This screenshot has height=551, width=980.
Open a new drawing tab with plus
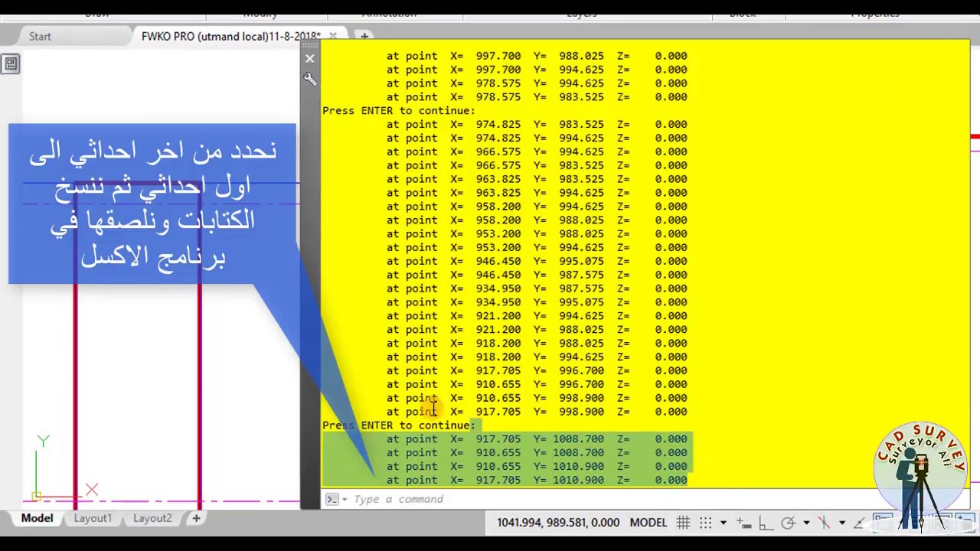364,36
